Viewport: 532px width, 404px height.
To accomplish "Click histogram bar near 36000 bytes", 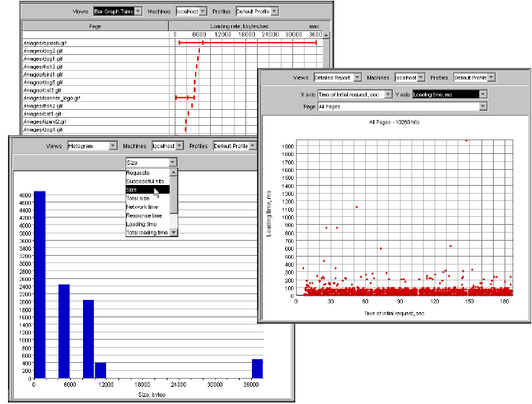I will pos(257,369).
